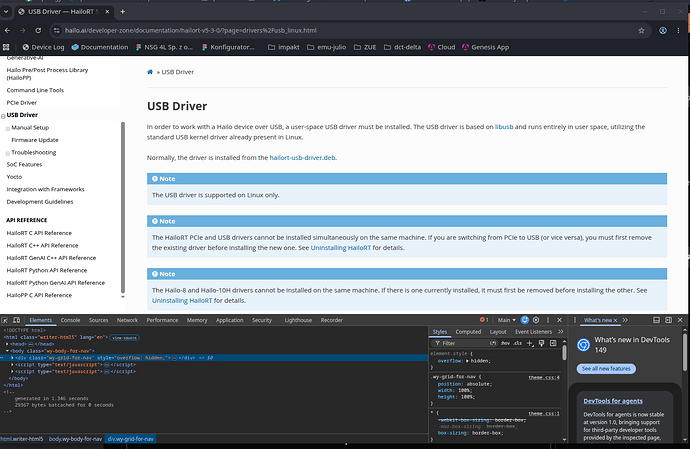The image size is (690, 449).
Task: Open the Genesis App bookmark
Action: 485,47
